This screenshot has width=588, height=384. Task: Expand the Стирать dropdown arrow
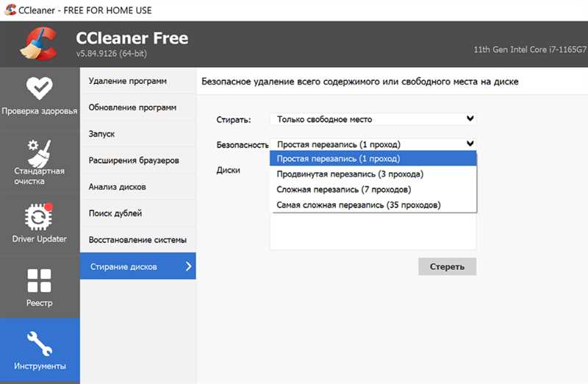tap(470, 119)
